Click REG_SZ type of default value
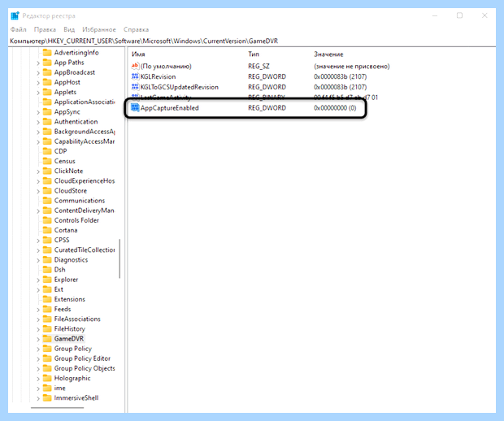This screenshot has width=504, height=421. tap(259, 66)
